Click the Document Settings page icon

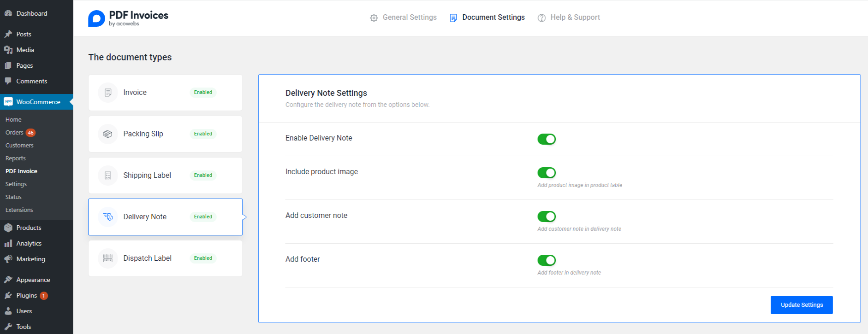(x=453, y=18)
